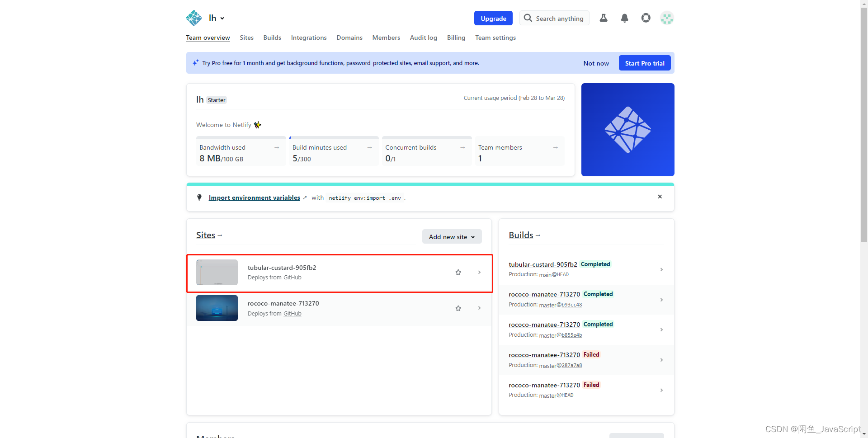868x438 pixels.
Task: Click Start Pro trial button
Action: coord(645,63)
